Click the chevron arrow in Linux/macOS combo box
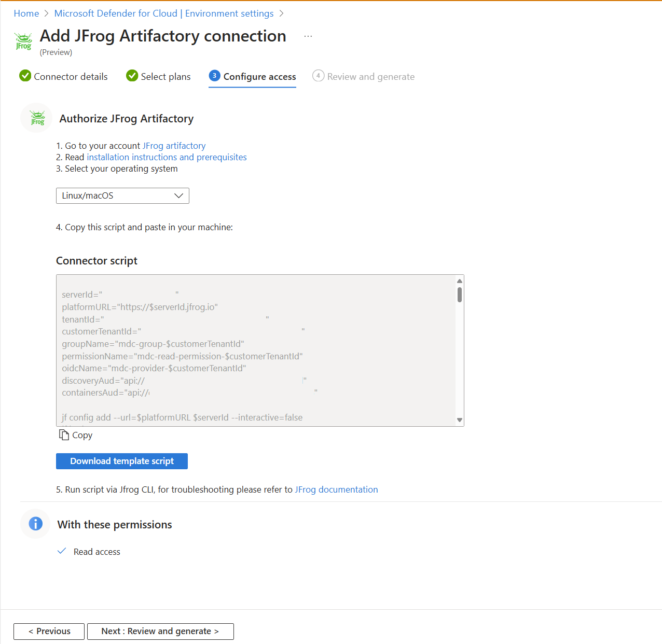This screenshot has height=644, width=662. pos(178,195)
